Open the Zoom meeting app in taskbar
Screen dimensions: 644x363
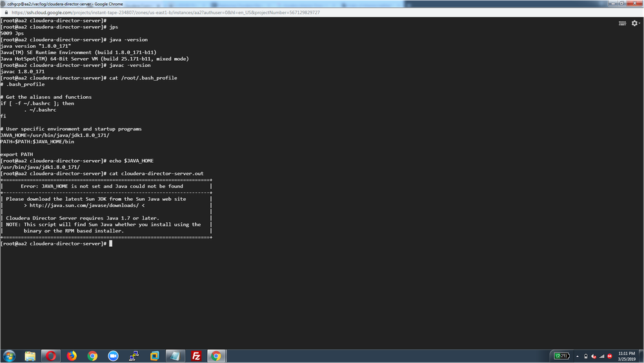pos(114,356)
